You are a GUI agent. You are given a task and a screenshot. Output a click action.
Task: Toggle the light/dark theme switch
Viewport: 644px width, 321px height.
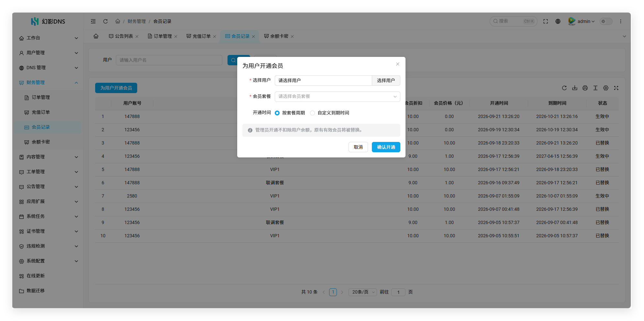pos(606,21)
